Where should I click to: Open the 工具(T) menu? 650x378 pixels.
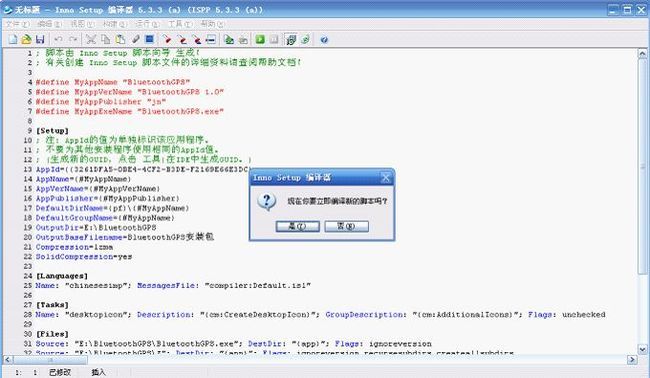[x=180, y=24]
